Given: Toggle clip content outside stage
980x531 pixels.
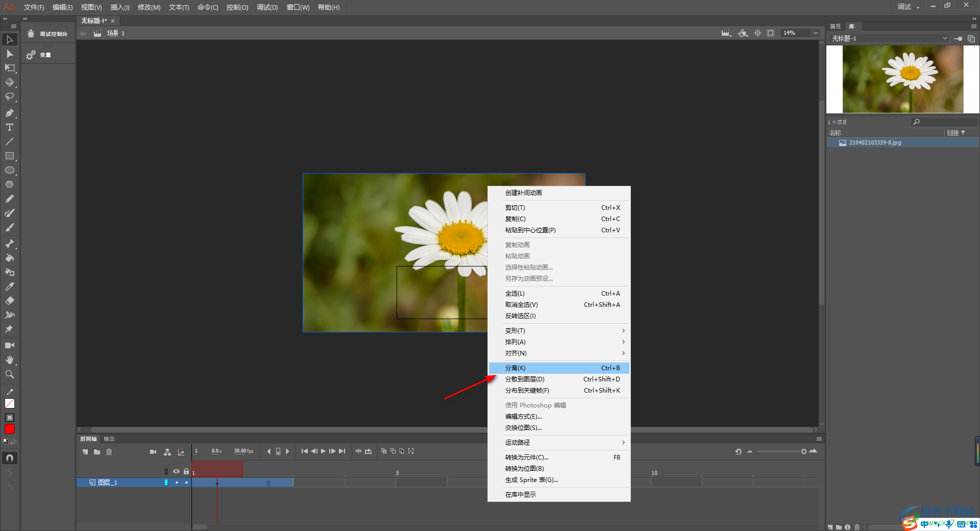Looking at the screenshot, I should coord(771,33).
